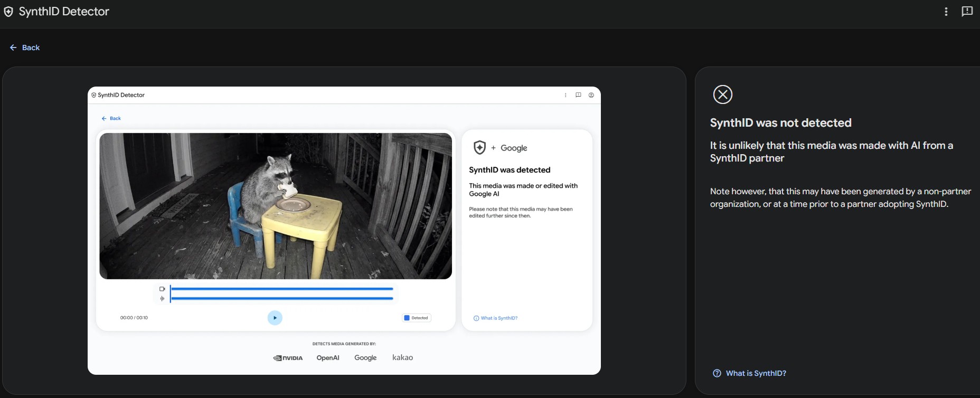Click the 'It is unlikely that this media' text
Viewport: 980px width, 398px height.
[x=832, y=151]
